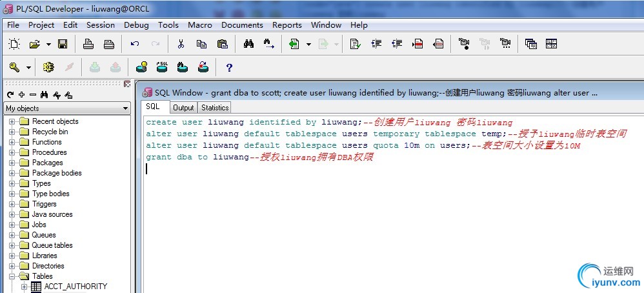Viewport: 644px width, 293px height.
Task: Expand the Procedures folder
Action: pyautogui.click(x=12, y=152)
